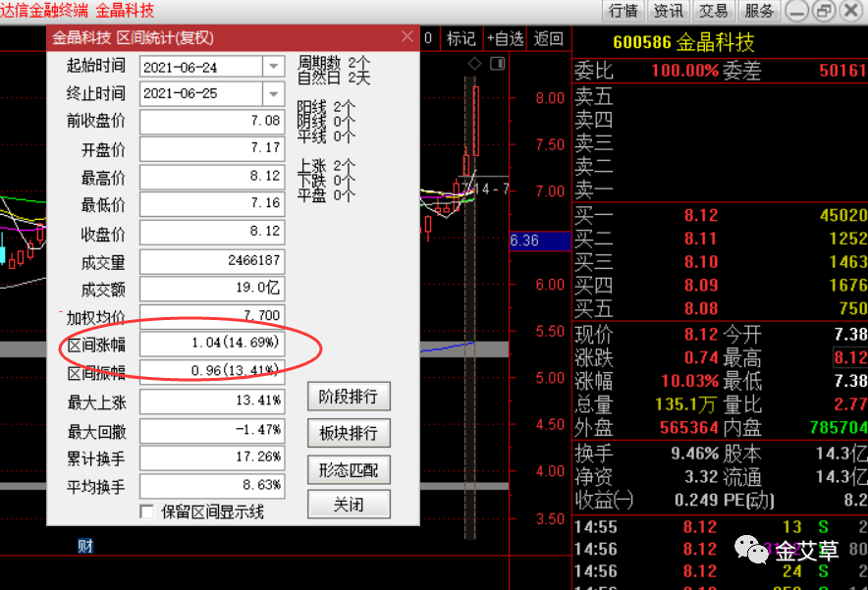Open the 行情 menu
The image size is (868, 590).
pyautogui.click(x=624, y=11)
